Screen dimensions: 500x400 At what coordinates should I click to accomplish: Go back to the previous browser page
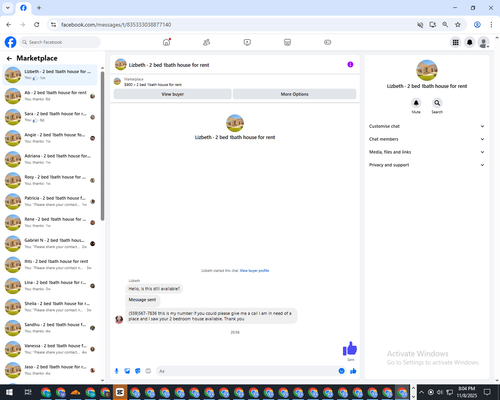tap(9, 25)
